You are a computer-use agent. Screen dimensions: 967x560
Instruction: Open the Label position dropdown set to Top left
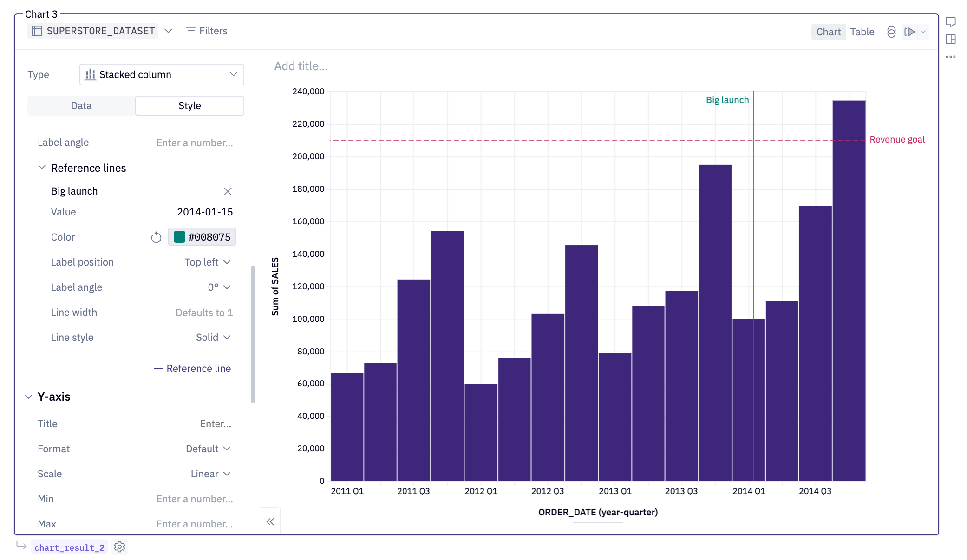pos(207,262)
